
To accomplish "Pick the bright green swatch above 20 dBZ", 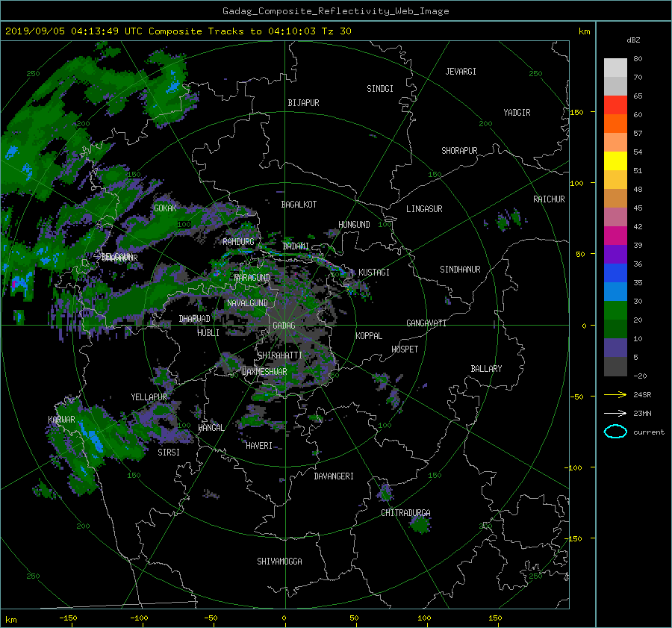I will tap(615, 311).
